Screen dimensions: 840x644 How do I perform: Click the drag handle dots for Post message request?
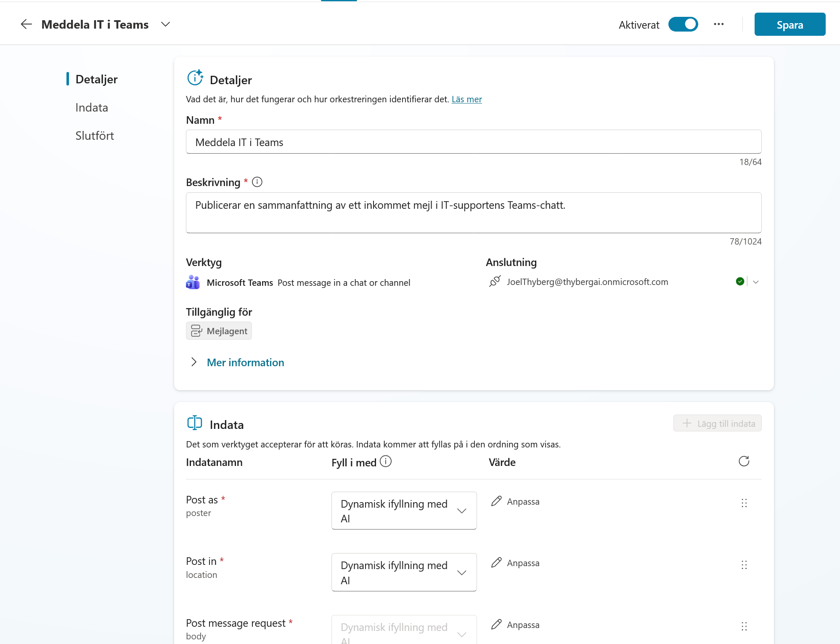pyautogui.click(x=744, y=626)
